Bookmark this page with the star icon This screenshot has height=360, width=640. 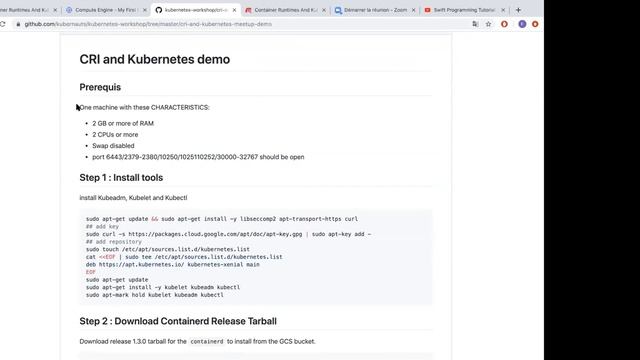pyautogui.click(x=488, y=24)
